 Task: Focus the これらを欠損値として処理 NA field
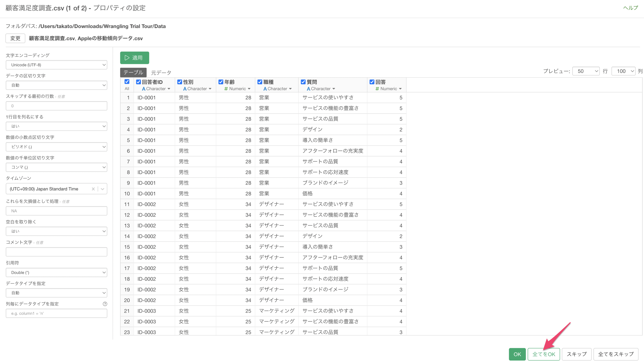click(56, 211)
